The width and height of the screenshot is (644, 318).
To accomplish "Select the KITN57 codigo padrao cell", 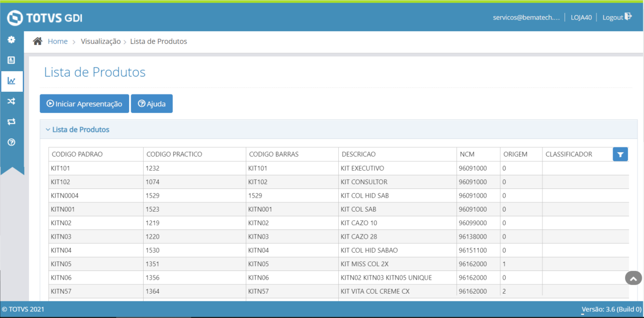I will (x=96, y=292).
